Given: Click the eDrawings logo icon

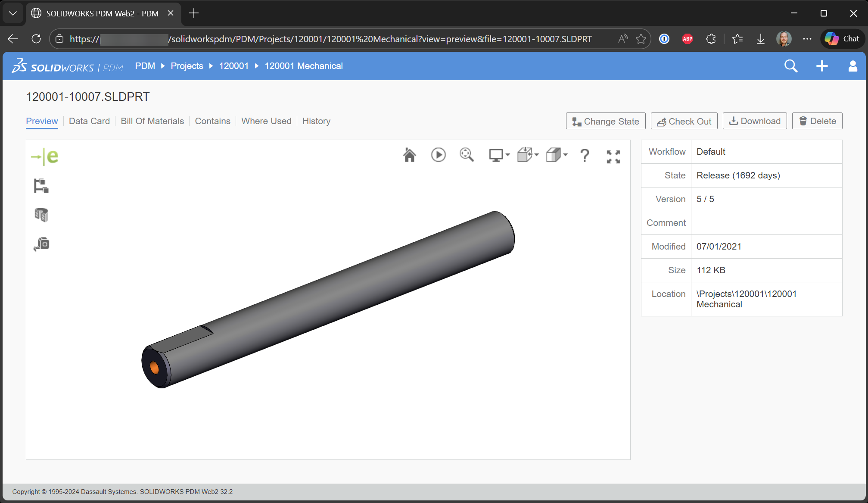Looking at the screenshot, I should click(x=45, y=156).
